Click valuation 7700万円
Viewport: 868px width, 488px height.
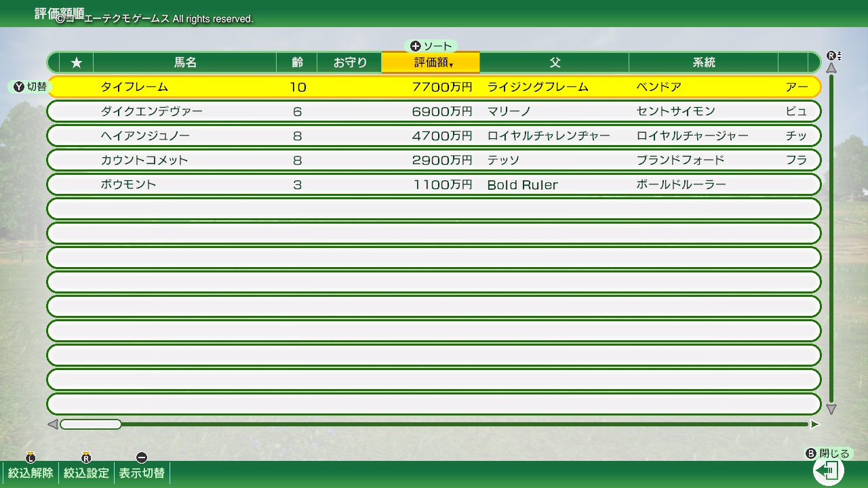click(442, 87)
